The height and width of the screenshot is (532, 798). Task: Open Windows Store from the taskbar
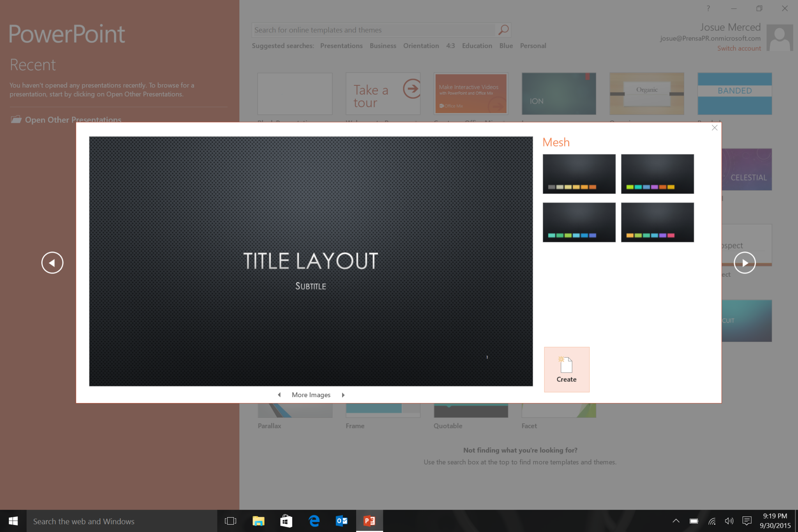point(286,521)
